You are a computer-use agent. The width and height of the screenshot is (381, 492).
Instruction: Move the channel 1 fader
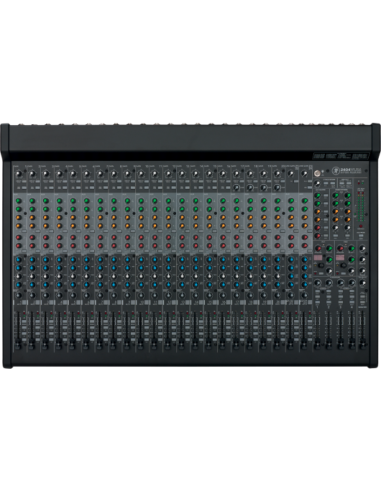(x=18, y=344)
